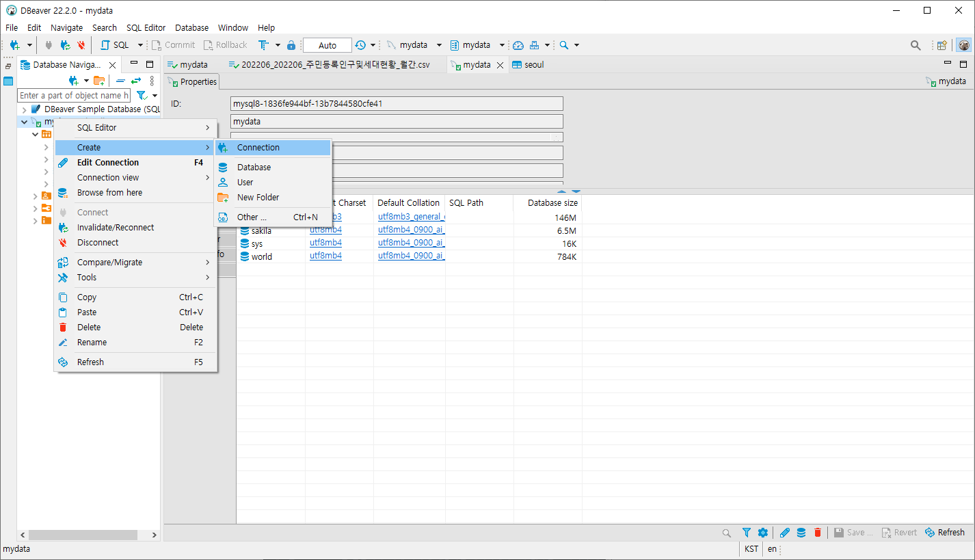Click the network diagram toolbar icon
Screen dimensions: 975x560
[535, 45]
